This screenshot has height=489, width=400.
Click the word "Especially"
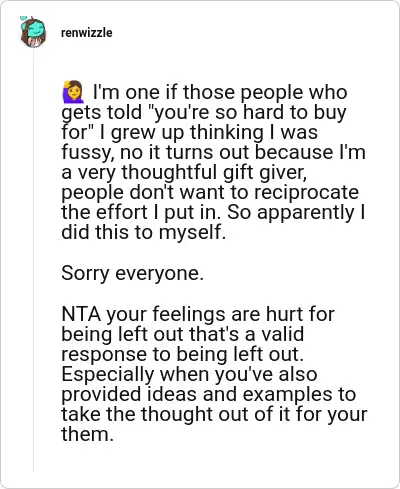107,374
